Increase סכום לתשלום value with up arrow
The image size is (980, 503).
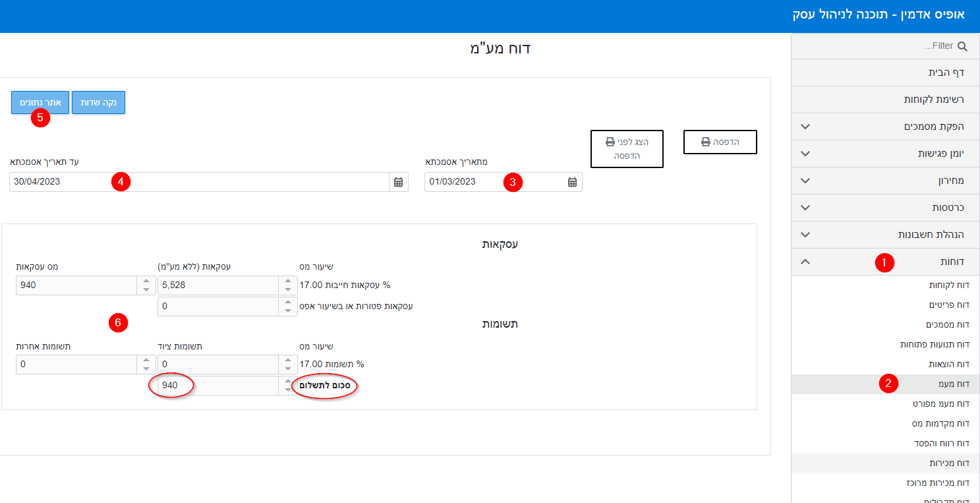pyautogui.click(x=288, y=382)
